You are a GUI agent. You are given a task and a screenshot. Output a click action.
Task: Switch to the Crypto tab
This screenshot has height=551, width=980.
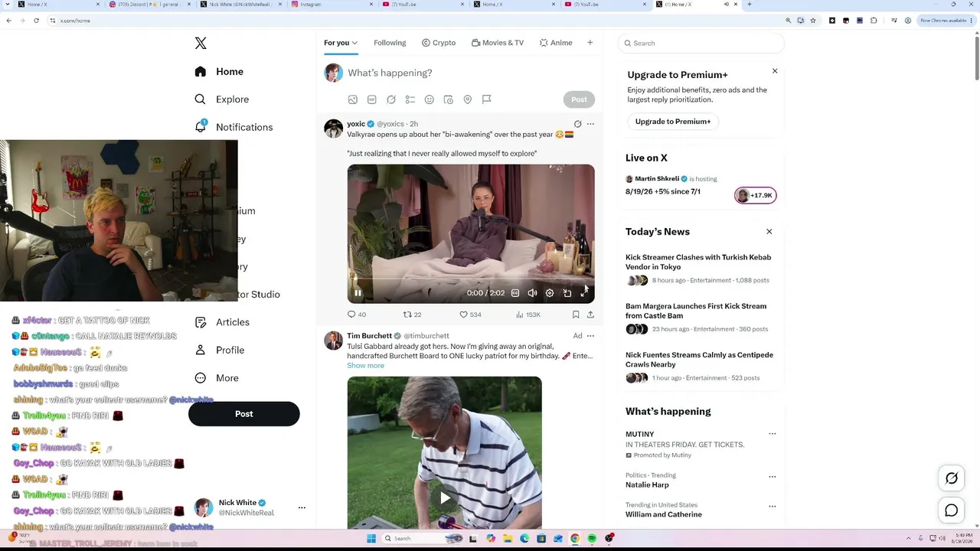pos(439,43)
